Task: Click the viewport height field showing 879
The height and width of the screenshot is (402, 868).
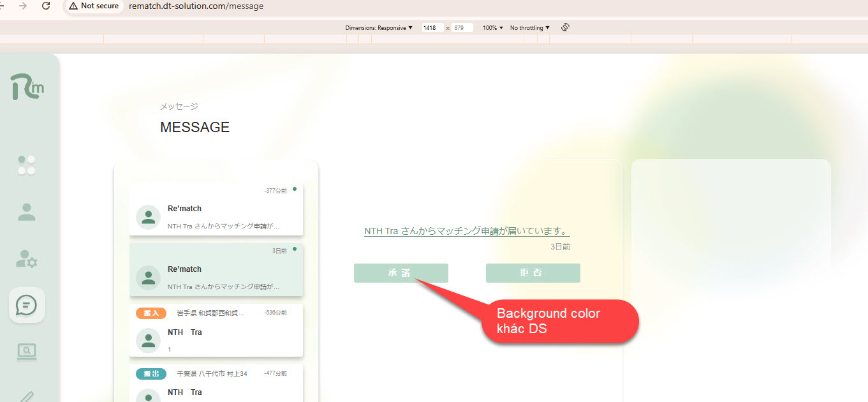Action: click(462, 28)
